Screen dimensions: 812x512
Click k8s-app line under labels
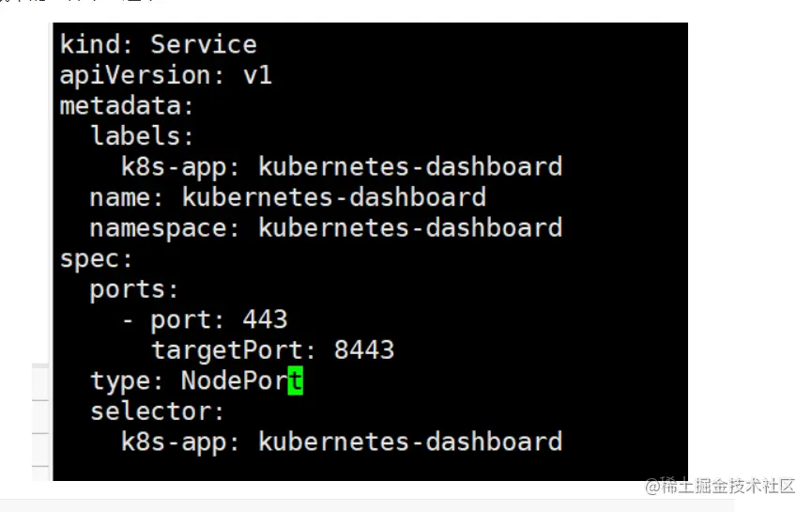[341, 166]
